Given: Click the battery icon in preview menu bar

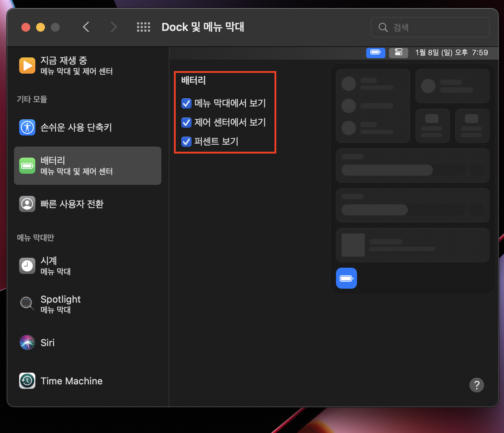Looking at the screenshot, I should 376,52.
